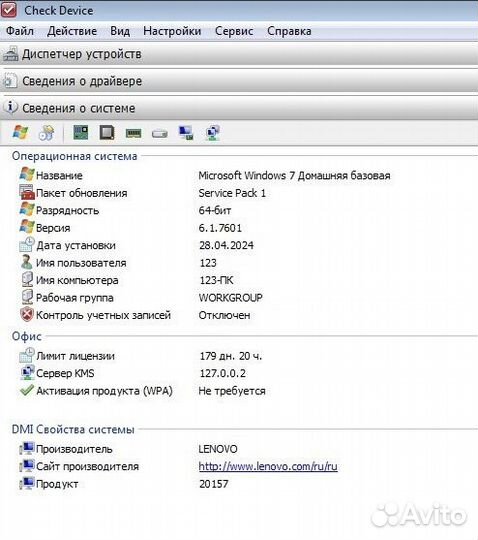Open the lenovo.com/ru/ru website link

[x=268, y=466]
